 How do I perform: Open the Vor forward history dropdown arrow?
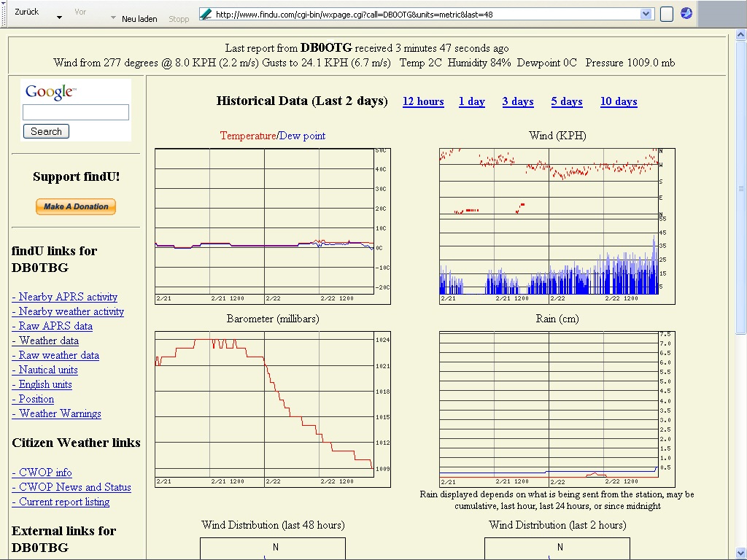pyautogui.click(x=113, y=17)
